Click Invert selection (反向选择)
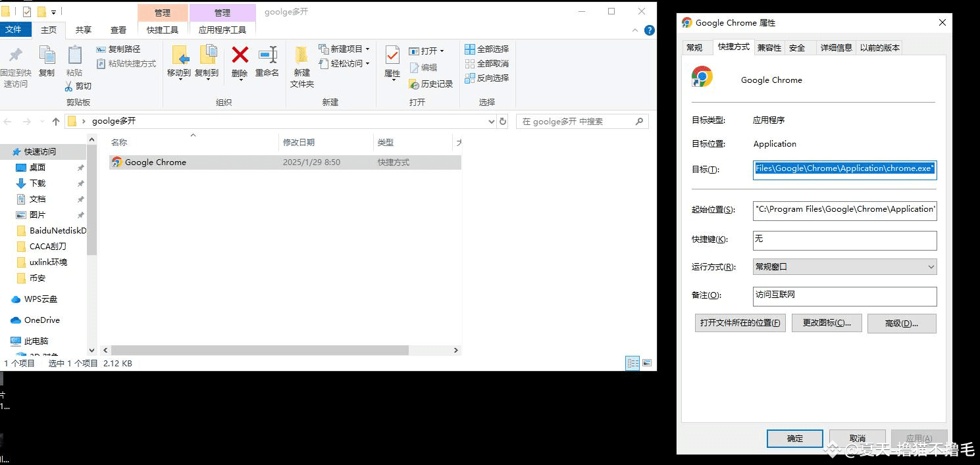 487,78
